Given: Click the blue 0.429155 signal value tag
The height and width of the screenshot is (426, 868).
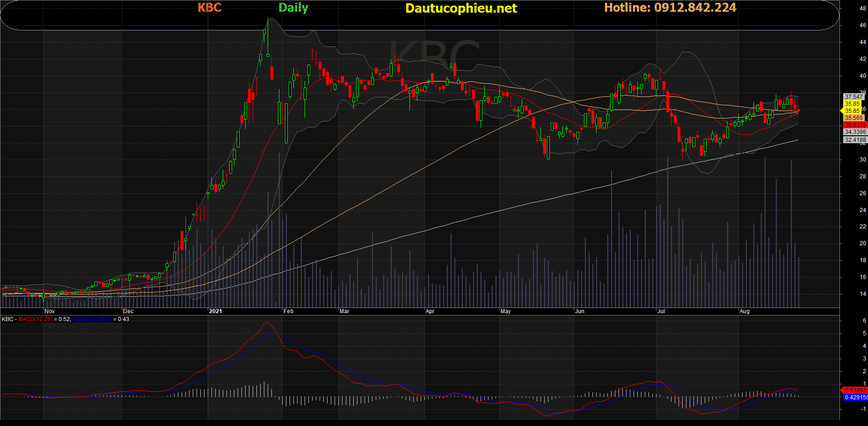Looking at the screenshot, I should pyautogui.click(x=855, y=397).
